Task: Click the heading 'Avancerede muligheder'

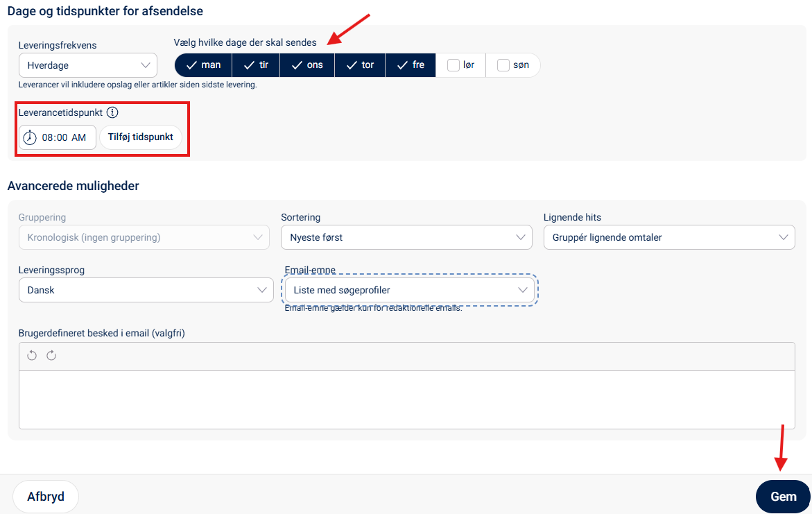Action: pyautogui.click(x=73, y=186)
